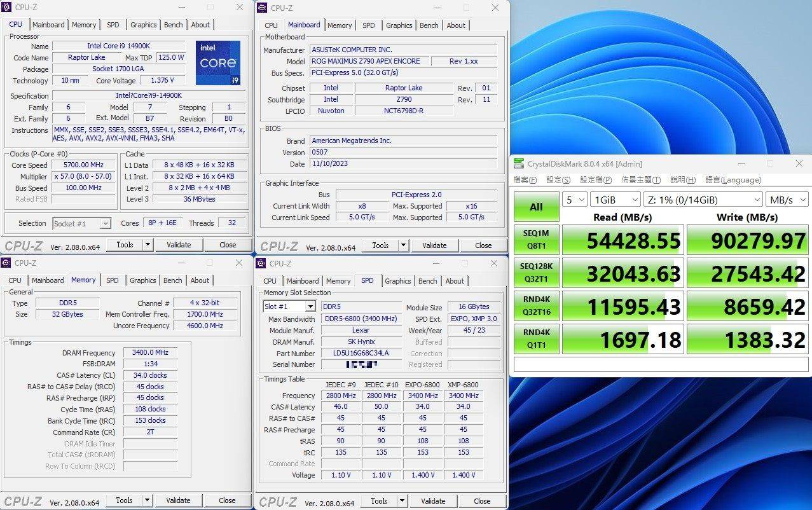This screenshot has height=510, width=812.
Task: Click the empty status field below CrystalDiskMark results
Action: click(661, 364)
